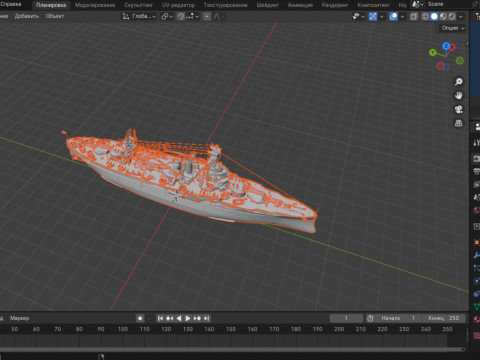The image size is (480, 360).
Task: Toggle the viewport gizmos button
Action: [x=373, y=16]
